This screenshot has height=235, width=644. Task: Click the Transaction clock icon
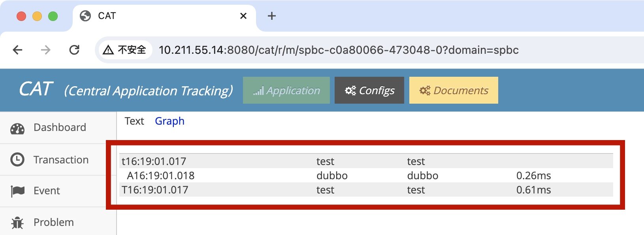[17, 159]
